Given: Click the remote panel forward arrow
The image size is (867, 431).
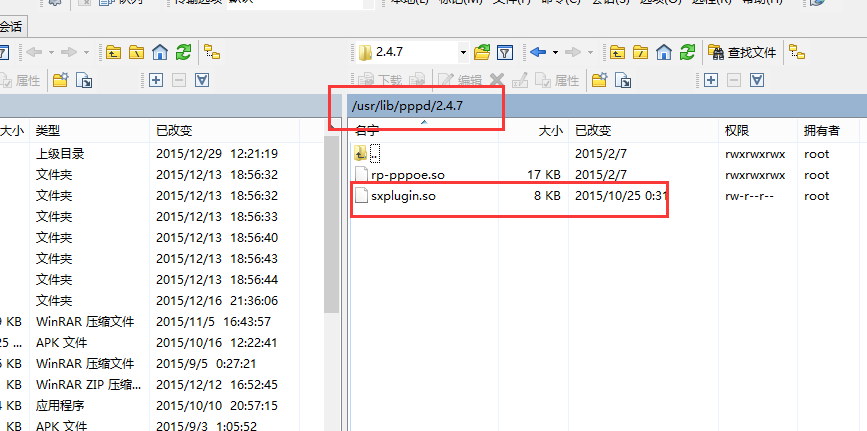Looking at the screenshot, I should click(573, 53).
